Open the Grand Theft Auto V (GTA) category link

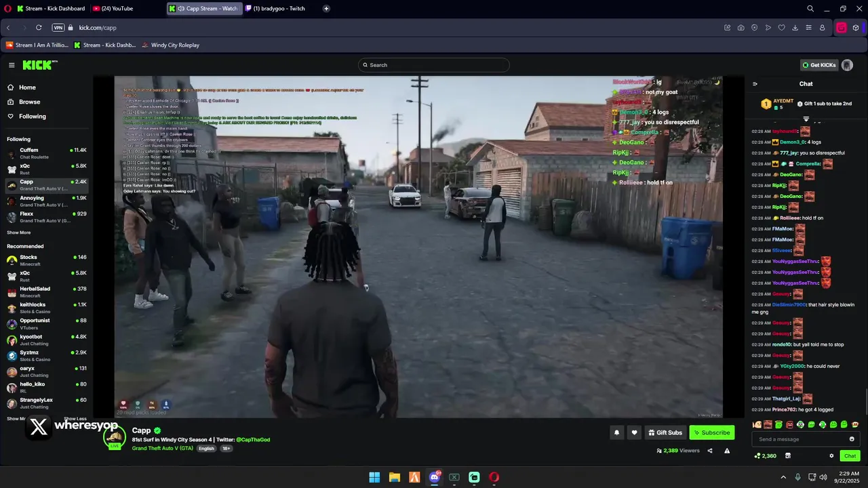(162, 449)
